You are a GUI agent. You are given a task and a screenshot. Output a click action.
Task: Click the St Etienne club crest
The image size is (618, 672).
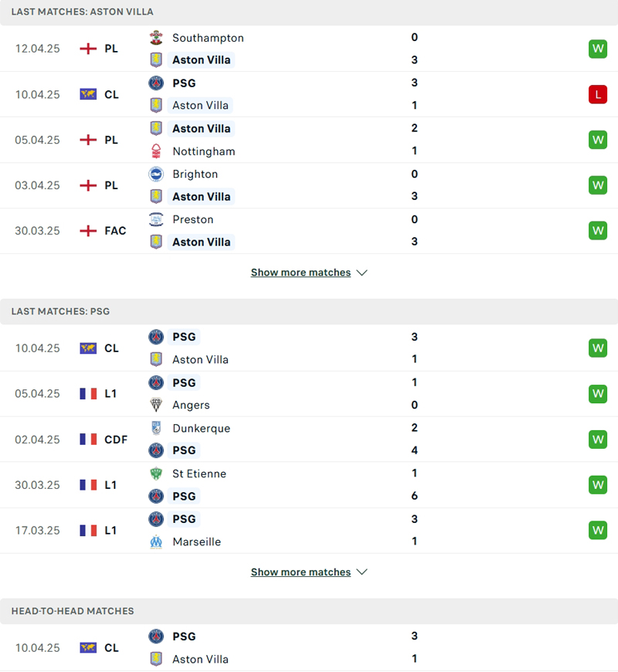click(156, 473)
